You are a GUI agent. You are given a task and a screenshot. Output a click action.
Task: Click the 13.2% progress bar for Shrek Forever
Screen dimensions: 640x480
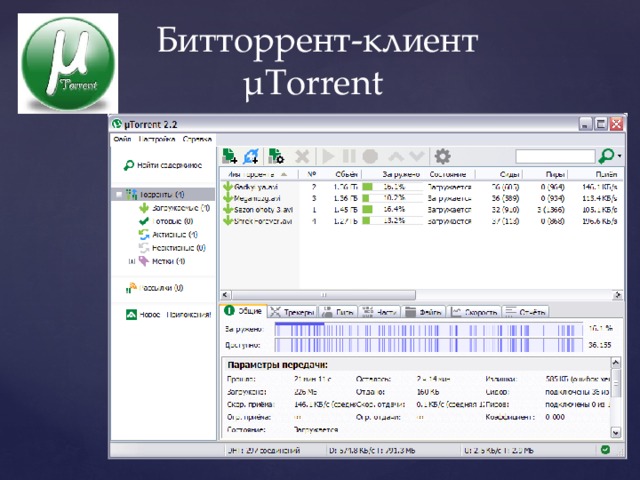(x=393, y=221)
